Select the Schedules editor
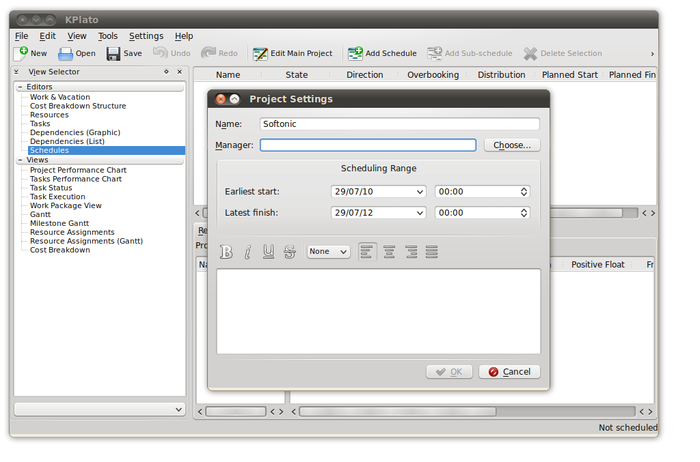This screenshot has height=462, width=700. [x=106, y=151]
